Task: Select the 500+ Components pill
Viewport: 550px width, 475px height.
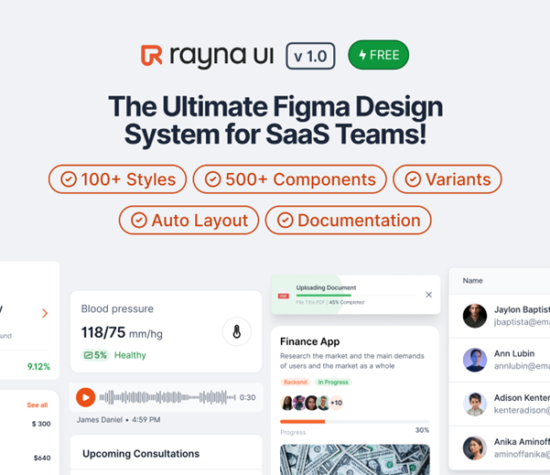Action: 290,179
